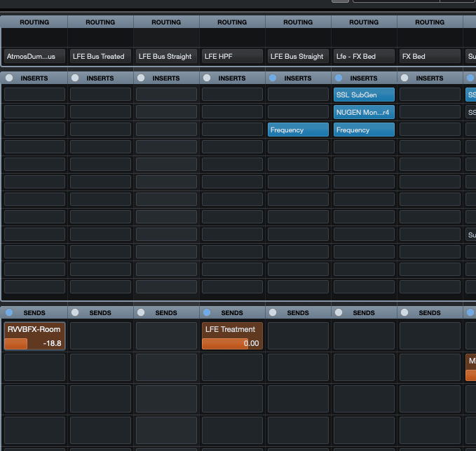This screenshot has width=476, height=451.
Task: Open the AtmosDum...us output routing selector
Action: point(34,57)
